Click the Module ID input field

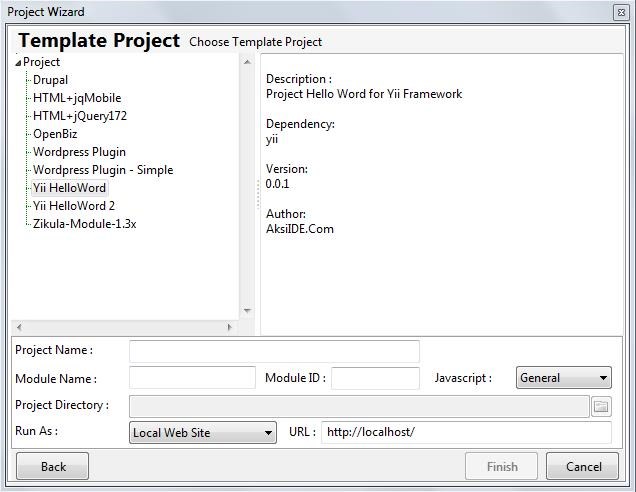point(375,378)
